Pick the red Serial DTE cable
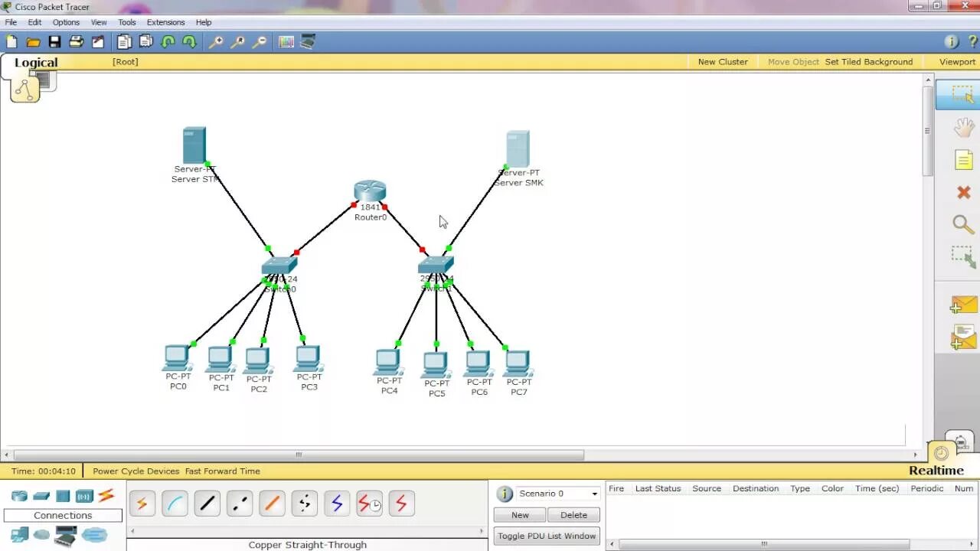The image size is (980, 551). (x=402, y=504)
